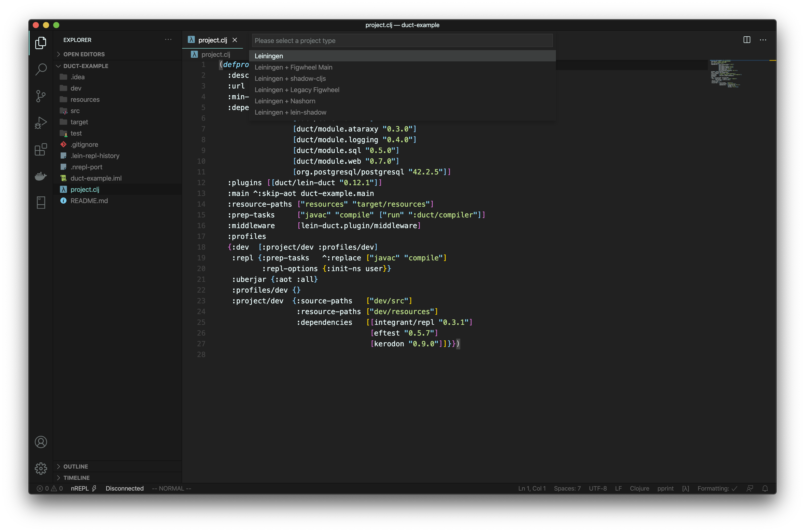The height and width of the screenshot is (532, 805).
Task: Toggle Formatting check in status bar
Action: coord(717,488)
